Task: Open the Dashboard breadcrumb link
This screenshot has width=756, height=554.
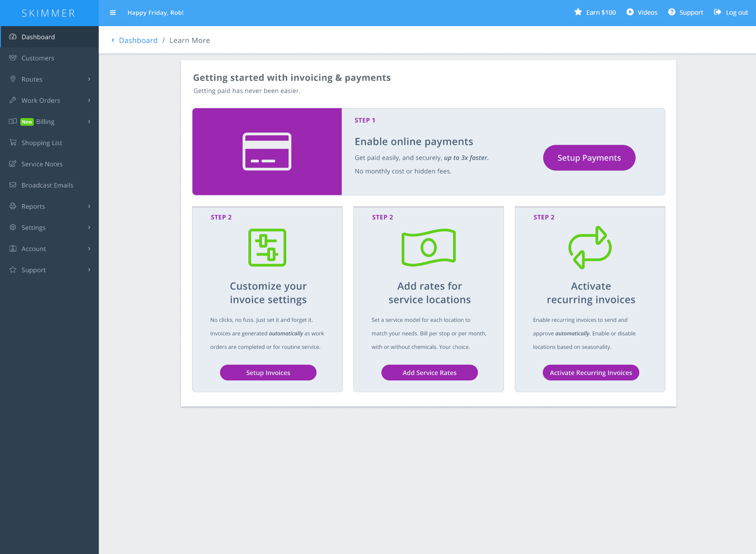Action: [x=138, y=40]
